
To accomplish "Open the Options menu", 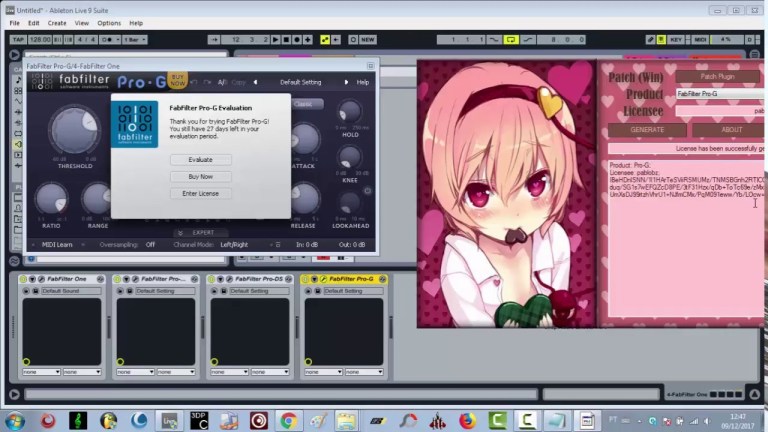I will coord(109,23).
